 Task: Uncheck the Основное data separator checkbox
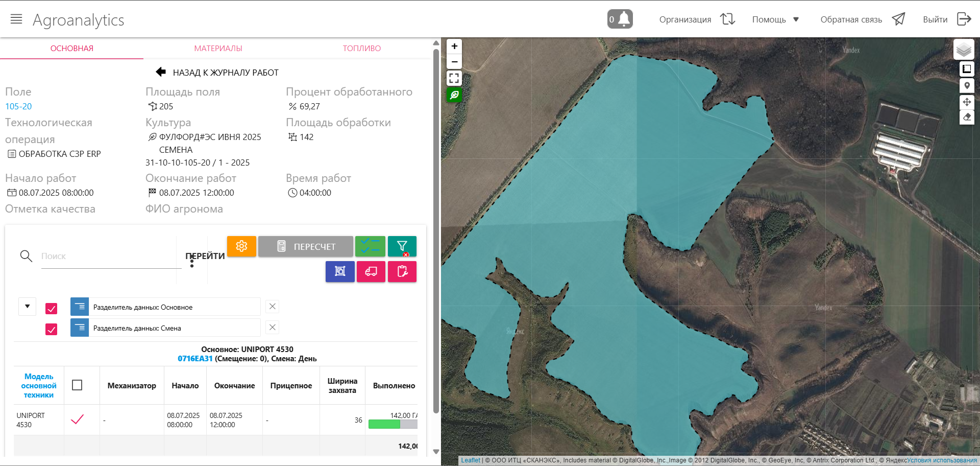point(52,309)
